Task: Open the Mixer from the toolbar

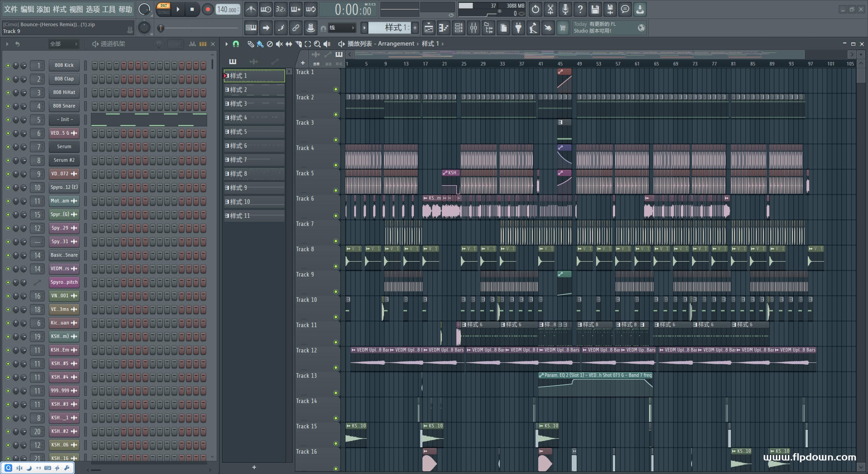Action: (x=474, y=28)
